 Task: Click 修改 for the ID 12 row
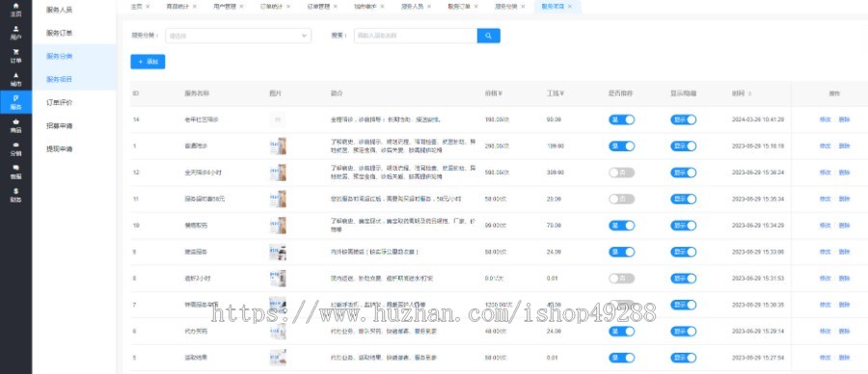(825, 173)
